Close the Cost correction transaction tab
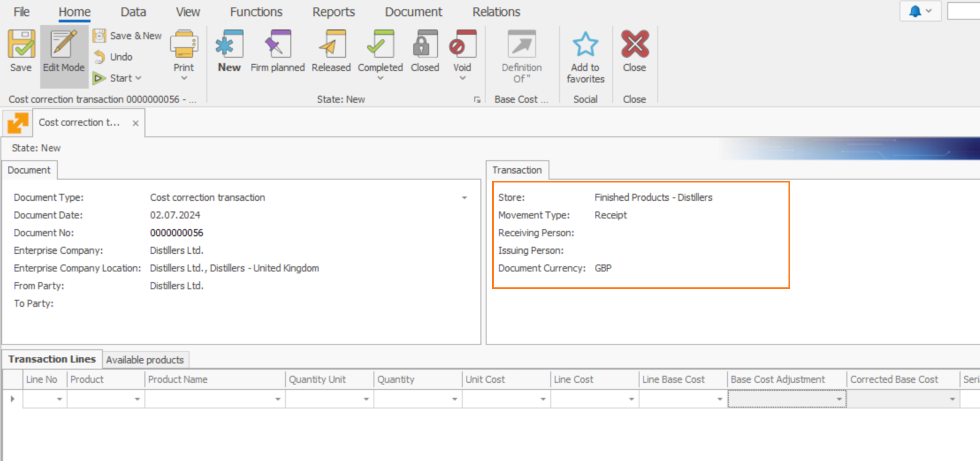 click(x=136, y=123)
